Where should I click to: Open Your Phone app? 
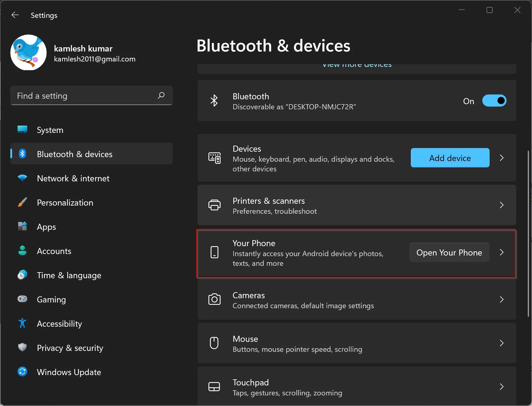click(449, 252)
